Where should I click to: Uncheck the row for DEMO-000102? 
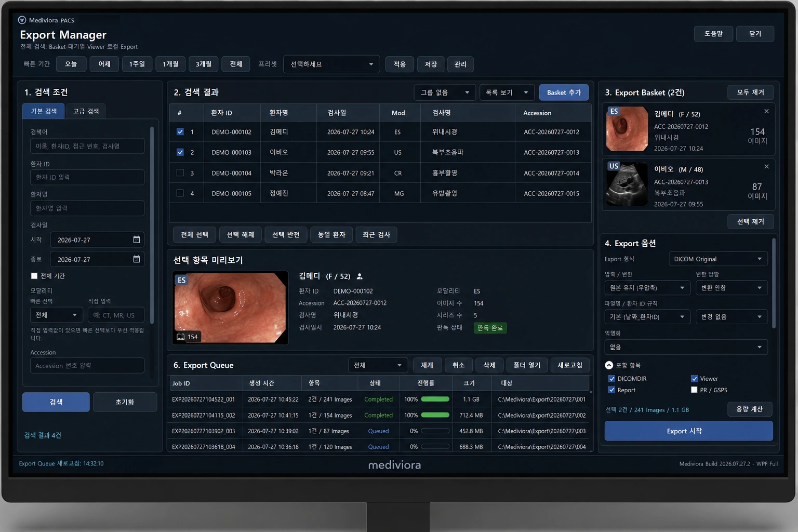click(180, 132)
